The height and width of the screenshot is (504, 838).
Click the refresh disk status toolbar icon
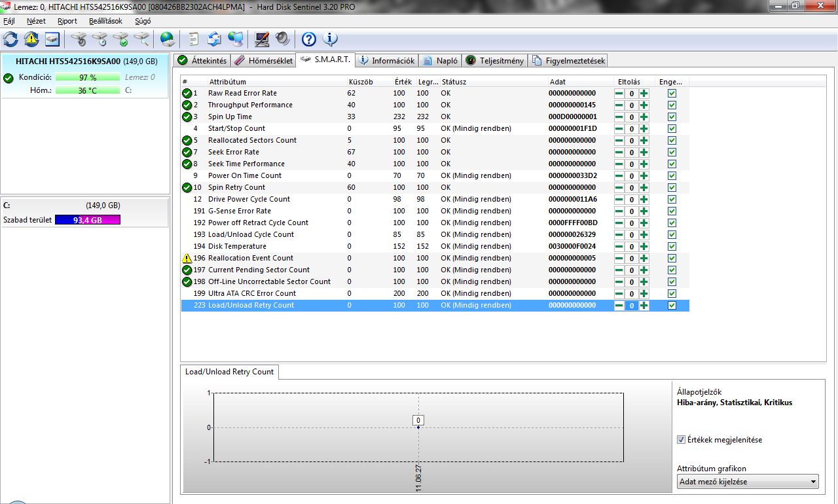point(10,39)
